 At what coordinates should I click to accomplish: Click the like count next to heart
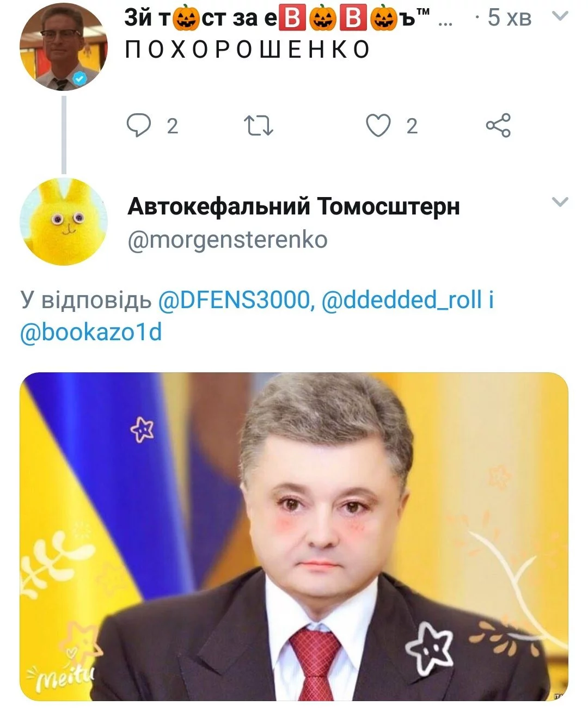click(x=412, y=126)
